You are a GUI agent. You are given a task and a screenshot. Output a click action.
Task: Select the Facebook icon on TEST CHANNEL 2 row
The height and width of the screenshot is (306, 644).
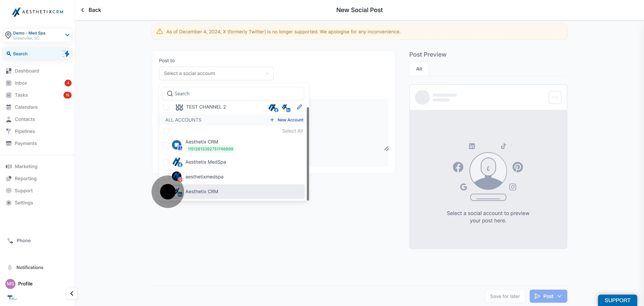coord(273,108)
